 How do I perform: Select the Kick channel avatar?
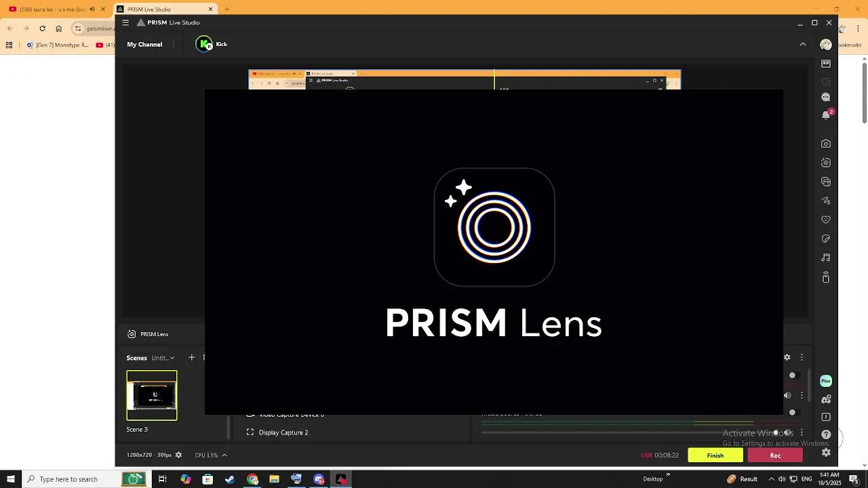point(204,44)
